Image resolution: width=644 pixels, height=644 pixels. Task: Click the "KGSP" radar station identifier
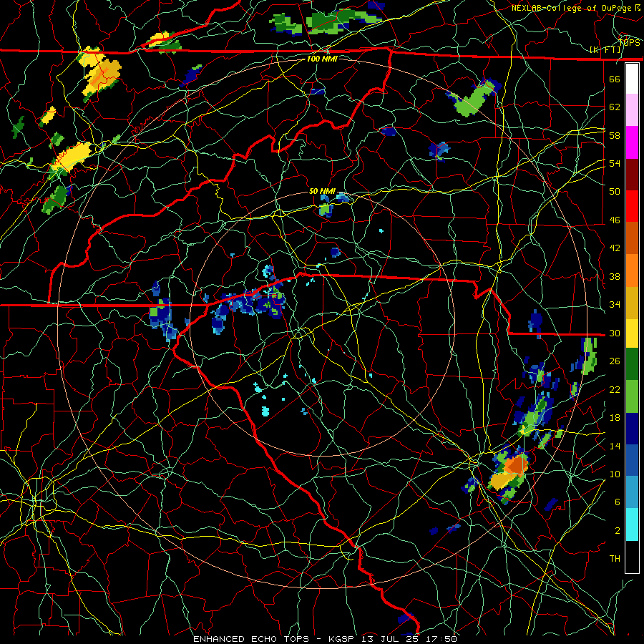click(343, 639)
